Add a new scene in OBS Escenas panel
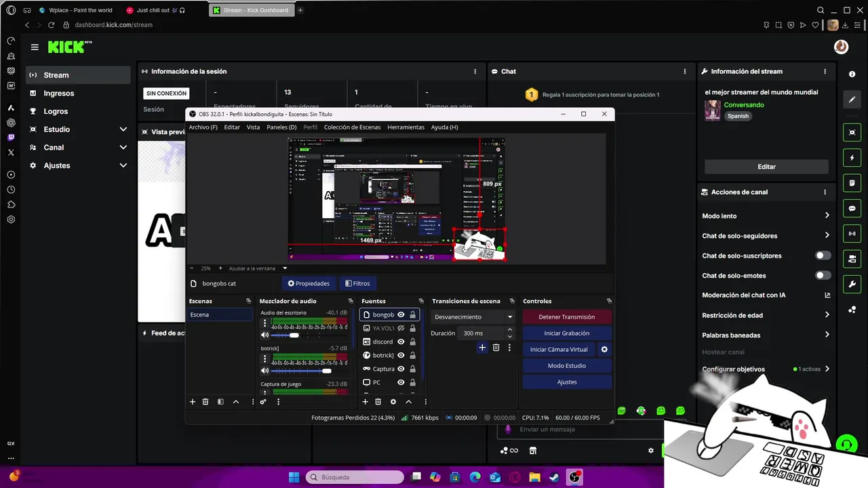This screenshot has width=868, height=488. coord(193,402)
